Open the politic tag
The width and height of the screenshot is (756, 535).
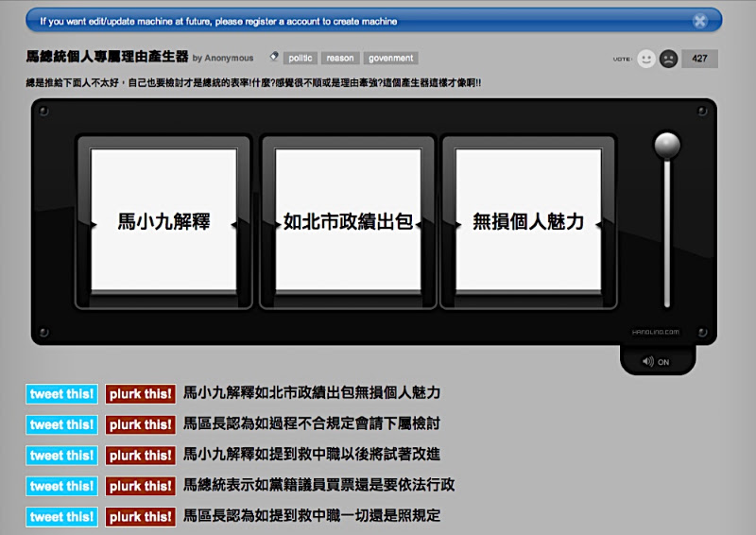click(300, 58)
